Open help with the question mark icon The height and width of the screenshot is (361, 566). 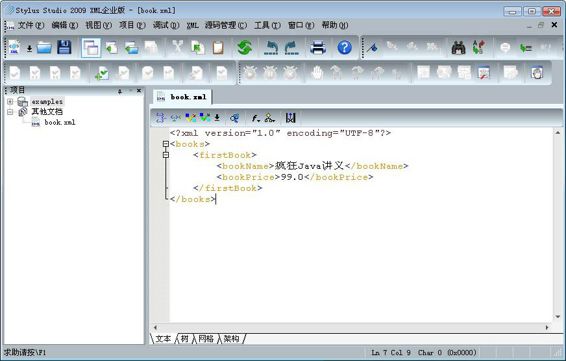click(344, 47)
